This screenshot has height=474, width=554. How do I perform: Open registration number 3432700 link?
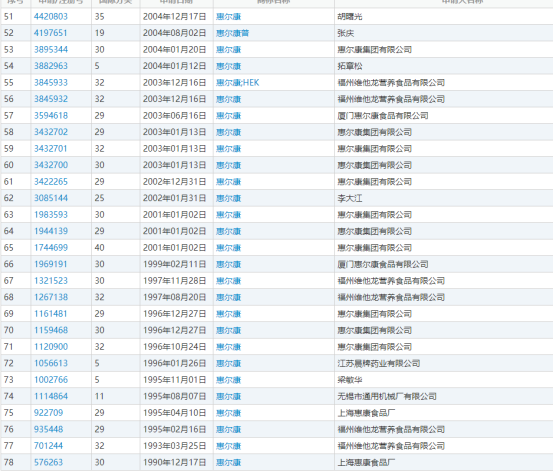coord(51,165)
